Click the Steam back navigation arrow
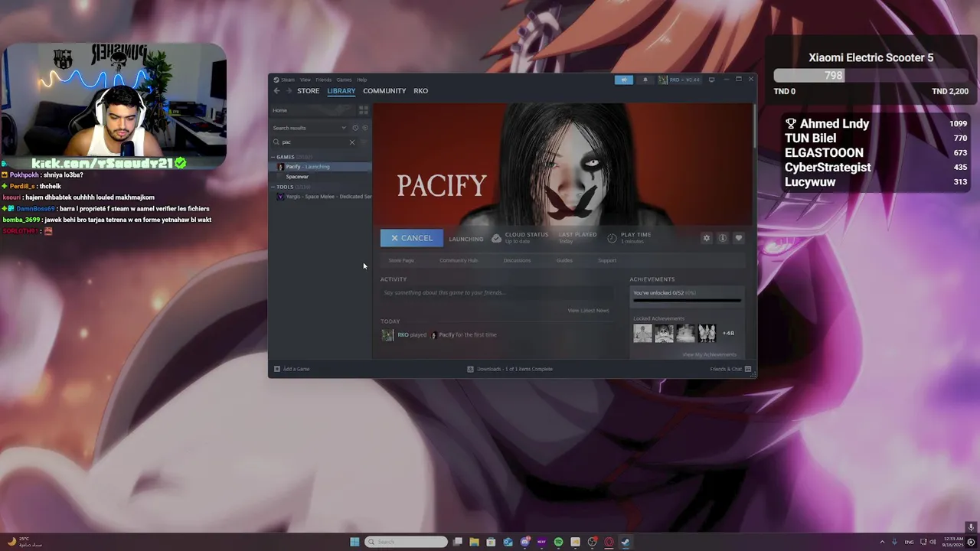This screenshot has height=551, width=980. pos(277,91)
